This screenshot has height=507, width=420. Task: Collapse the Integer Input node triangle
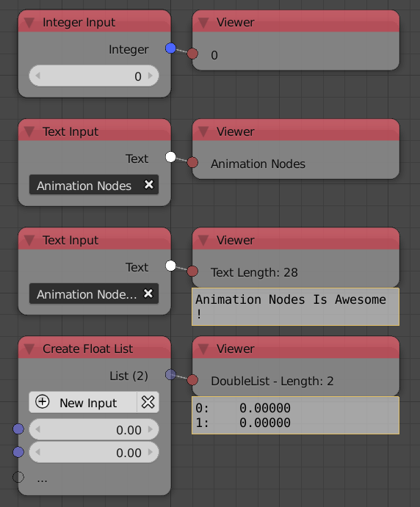(x=29, y=23)
